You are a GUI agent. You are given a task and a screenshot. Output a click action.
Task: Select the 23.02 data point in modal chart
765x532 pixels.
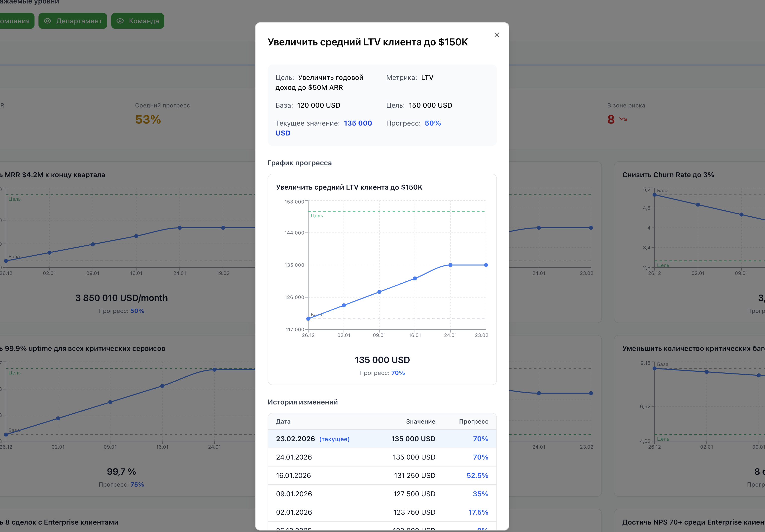[x=486, y=265]
